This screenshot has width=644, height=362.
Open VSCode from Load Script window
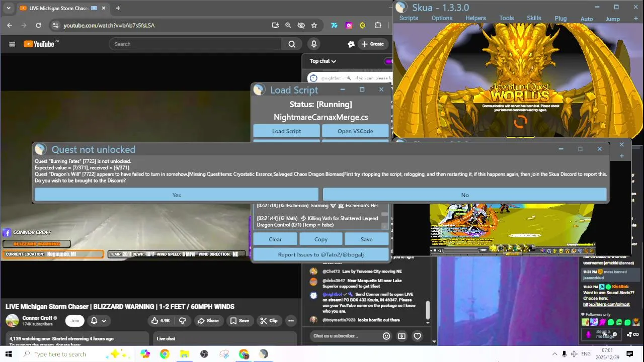coord(355,131)
